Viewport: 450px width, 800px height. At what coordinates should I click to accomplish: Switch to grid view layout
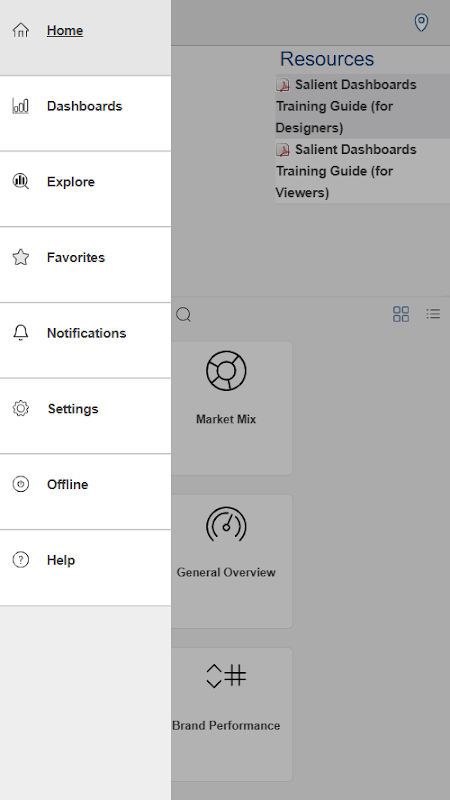pos(401,314)
